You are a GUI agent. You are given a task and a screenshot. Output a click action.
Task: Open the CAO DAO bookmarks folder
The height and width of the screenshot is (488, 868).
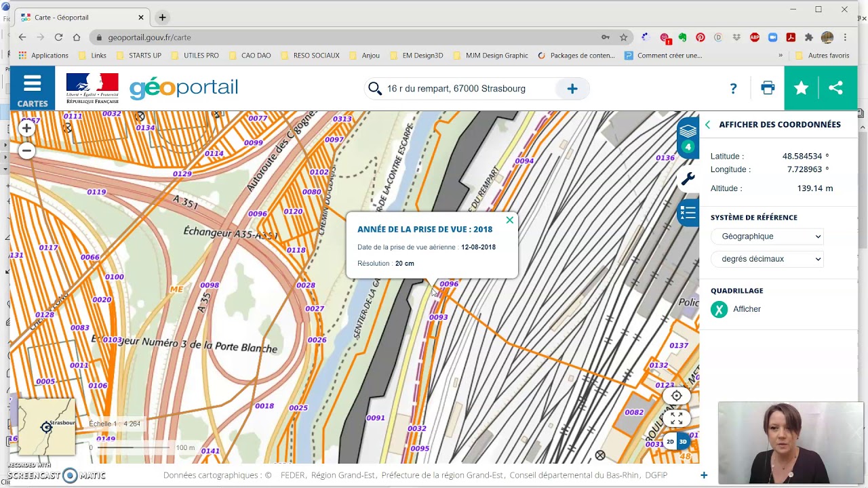click(x=250, y=56)
